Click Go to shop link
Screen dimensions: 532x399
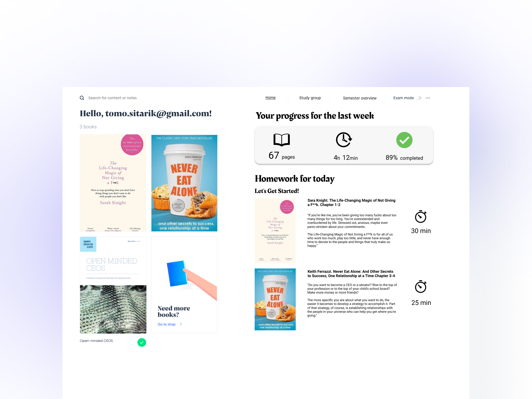(x=167, y=324)
